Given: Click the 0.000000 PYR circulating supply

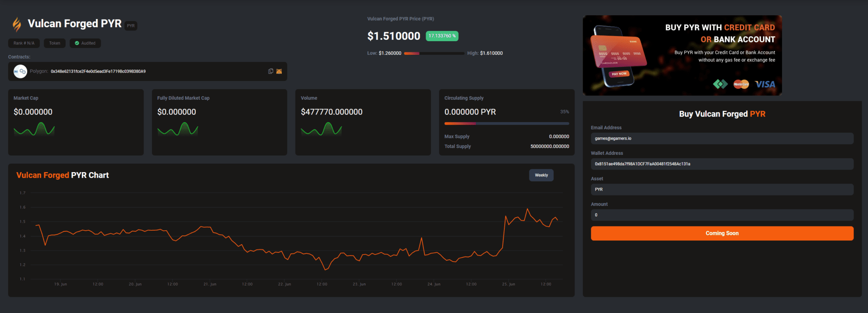Looking at the screenshot, I should [470, 112].
